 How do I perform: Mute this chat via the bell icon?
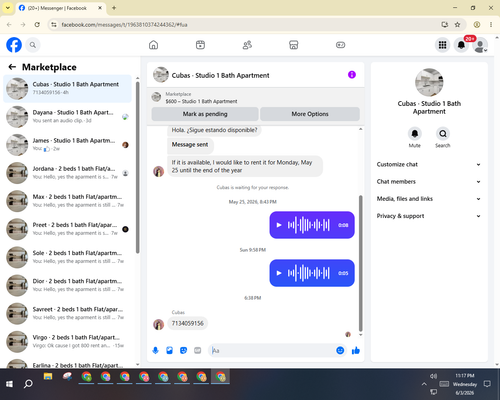point(415,134)
